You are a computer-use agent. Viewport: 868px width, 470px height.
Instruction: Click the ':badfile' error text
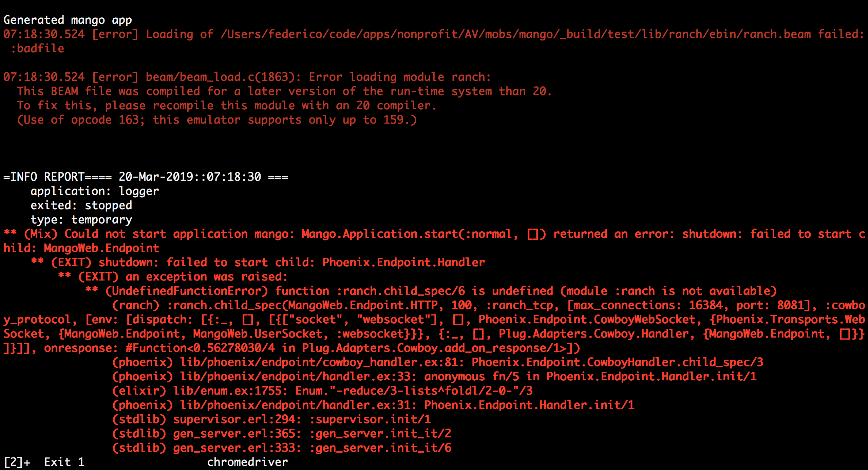click(x=37, y=49)
